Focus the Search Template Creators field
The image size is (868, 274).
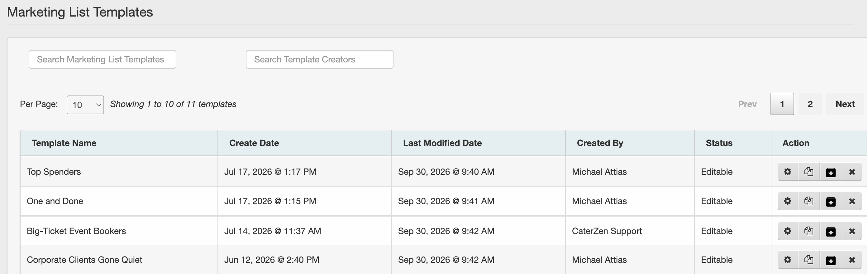pos(319,59)
